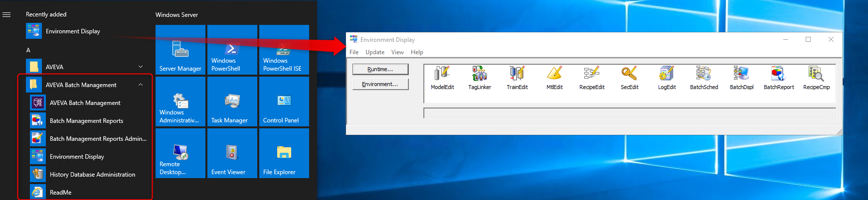The width and height of the screenshot is (868, 200).
Task: Launch RecipeEdit from the toolbar
Action: [x=592, y=78]
